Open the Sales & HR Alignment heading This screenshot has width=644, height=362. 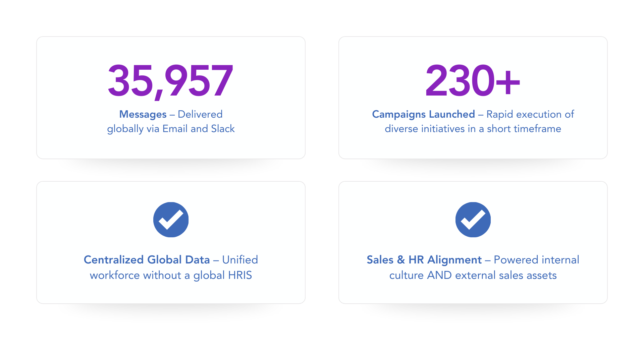coord(424,260)
